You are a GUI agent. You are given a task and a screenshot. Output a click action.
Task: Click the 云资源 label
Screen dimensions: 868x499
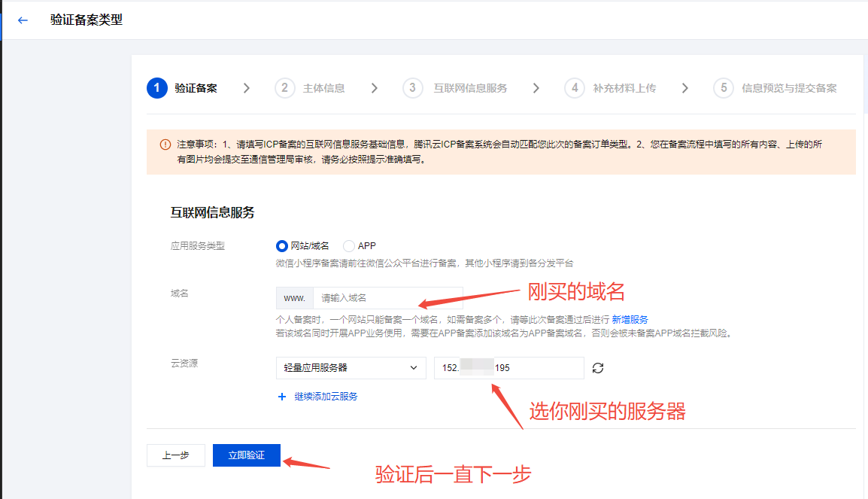[184, 364]
